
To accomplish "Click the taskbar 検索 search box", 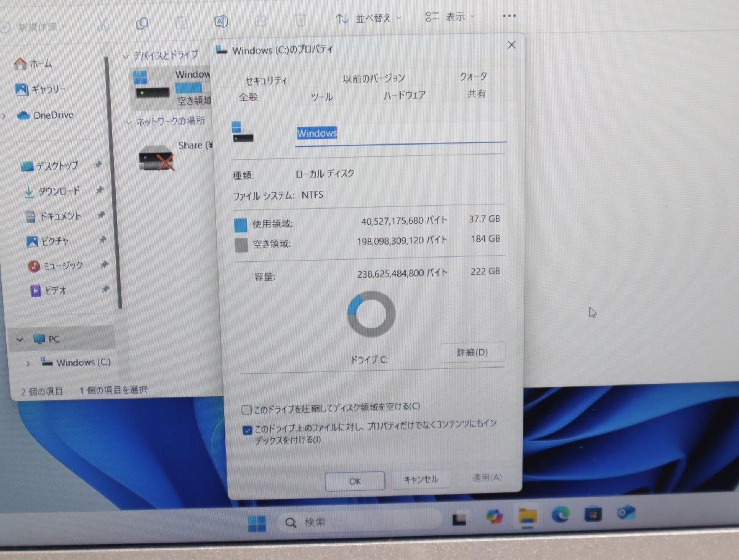I will tap(360, 522).
